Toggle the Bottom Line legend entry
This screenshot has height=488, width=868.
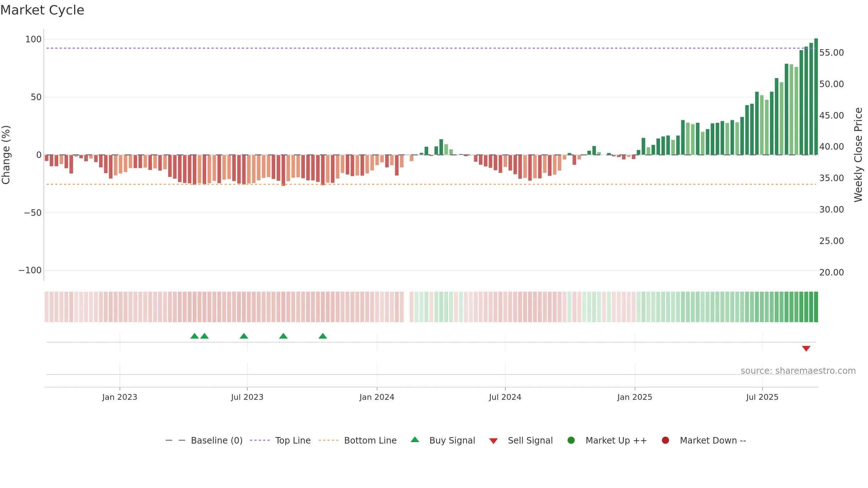tap(358, 440)
